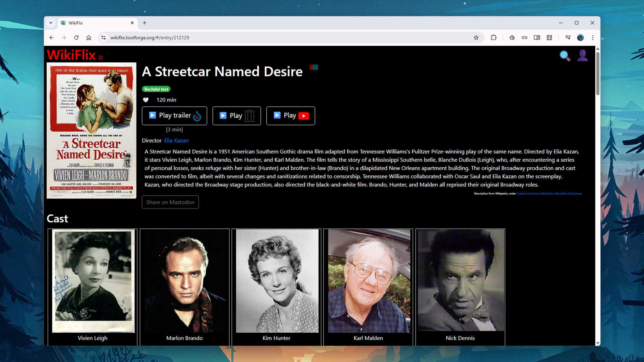Screen dimensions: 644x362
Task: Open director Elia Kazan's link
Action: click(176, 140)
